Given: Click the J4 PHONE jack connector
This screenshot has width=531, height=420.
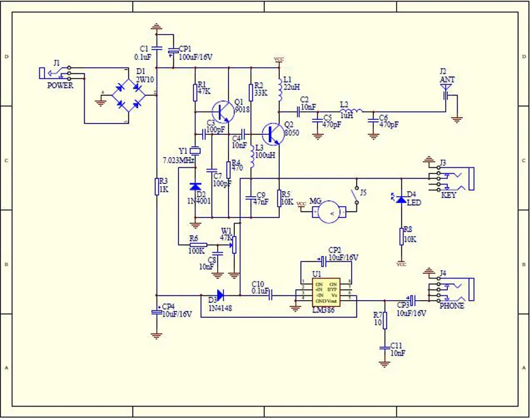Looking at the screenshot, I should [451, 289].
